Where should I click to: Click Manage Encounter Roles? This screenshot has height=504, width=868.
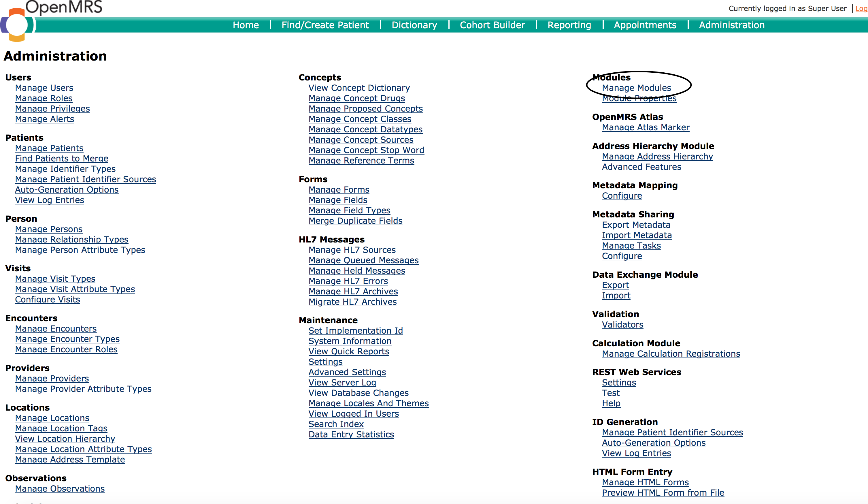(66, 349)
